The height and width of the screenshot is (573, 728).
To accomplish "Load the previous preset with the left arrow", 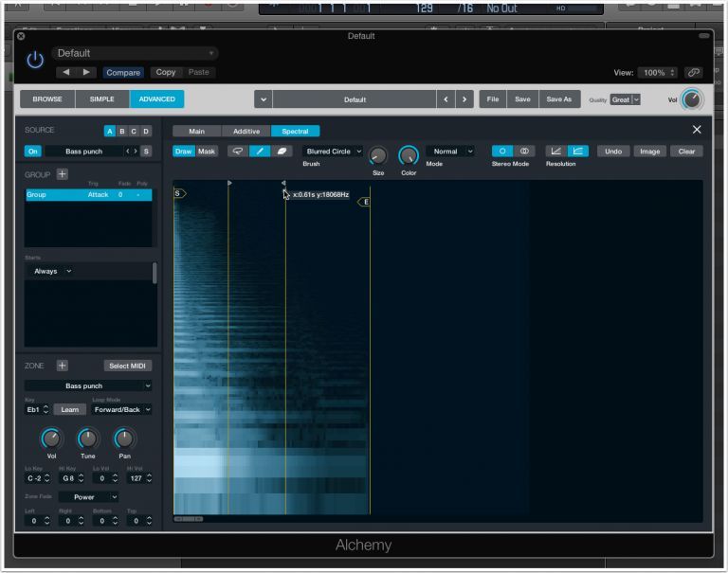I will (x=66, y=72).
